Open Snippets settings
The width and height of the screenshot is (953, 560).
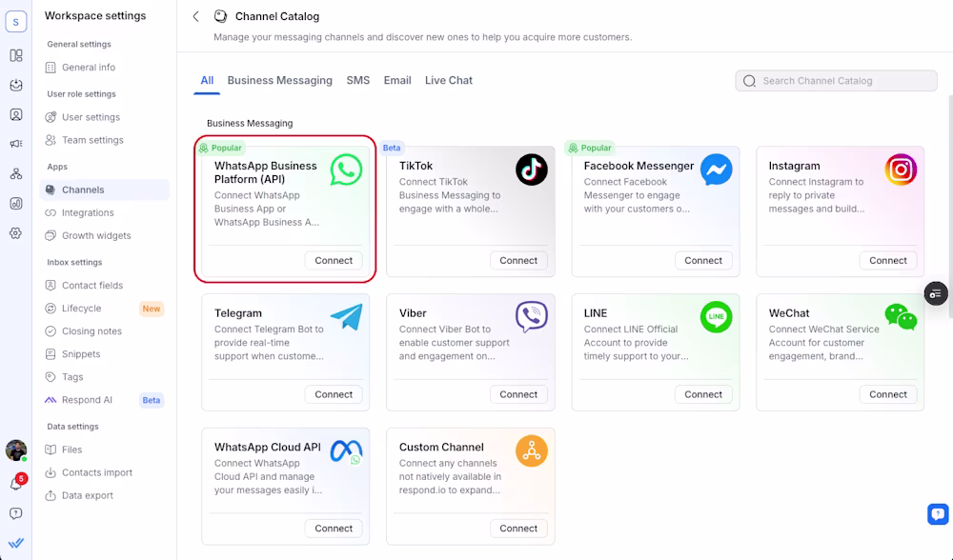pos(105,354)
